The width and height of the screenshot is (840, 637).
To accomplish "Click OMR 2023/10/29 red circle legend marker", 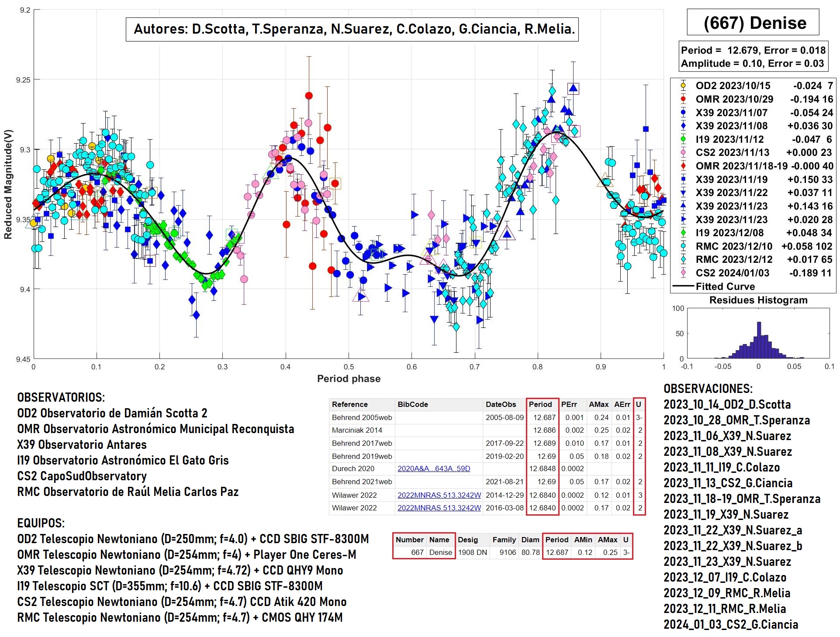I will tap(683, 99).
